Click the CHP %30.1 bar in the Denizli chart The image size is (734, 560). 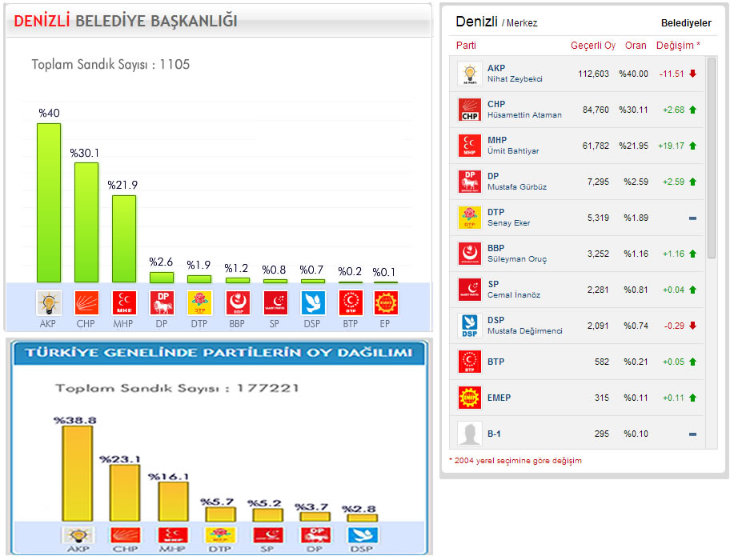[x=86, y=222]
